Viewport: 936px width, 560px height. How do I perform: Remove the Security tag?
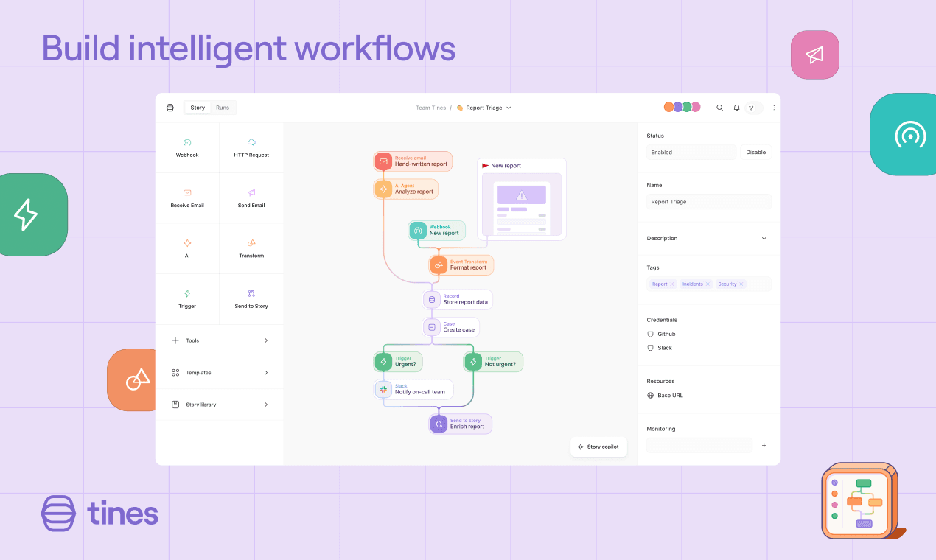741,284
